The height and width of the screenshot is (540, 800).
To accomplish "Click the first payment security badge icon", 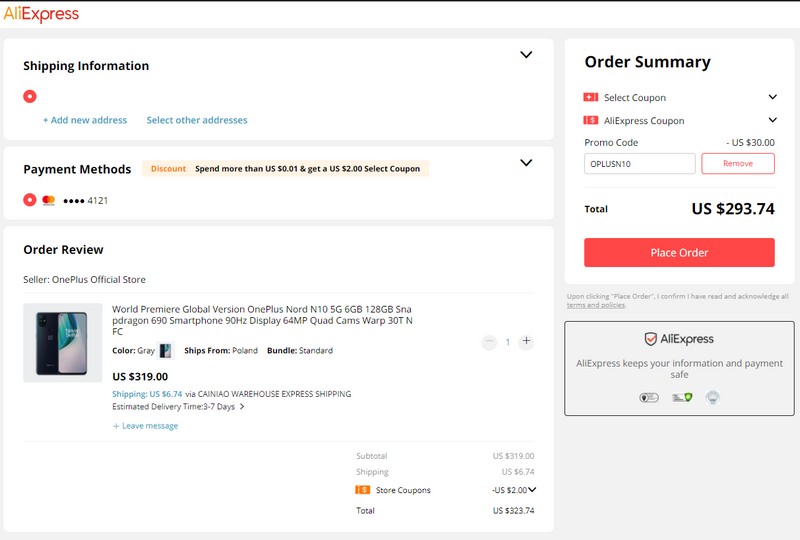I will click(649, 397).
